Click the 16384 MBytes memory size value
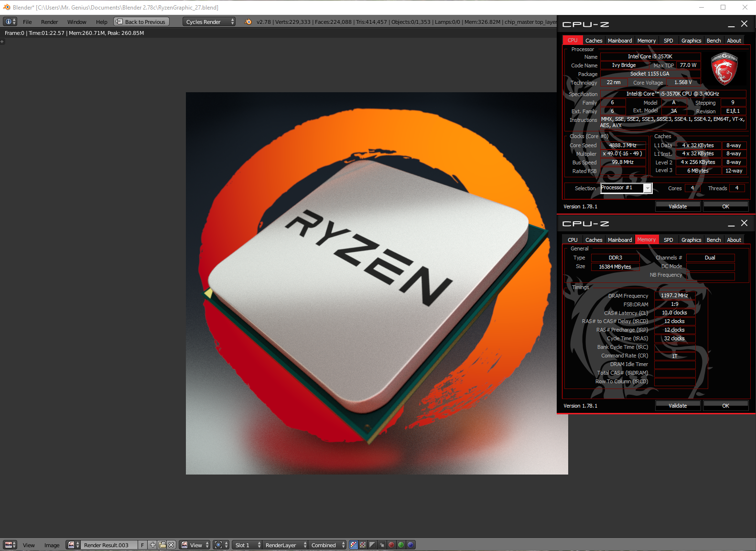Image resolution: width=756 pixels, height=551 pixels. tap(615, 267)
